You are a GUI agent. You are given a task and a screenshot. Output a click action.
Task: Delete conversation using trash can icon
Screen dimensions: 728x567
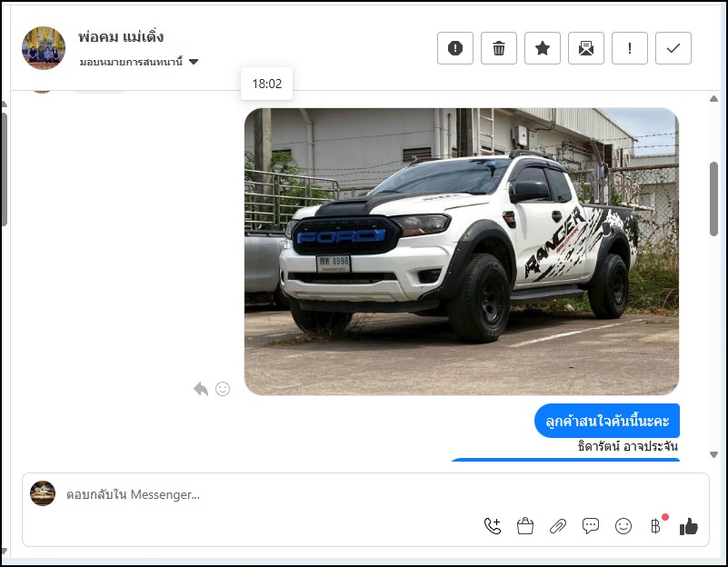pyautogui.click(x=499, y=48)
